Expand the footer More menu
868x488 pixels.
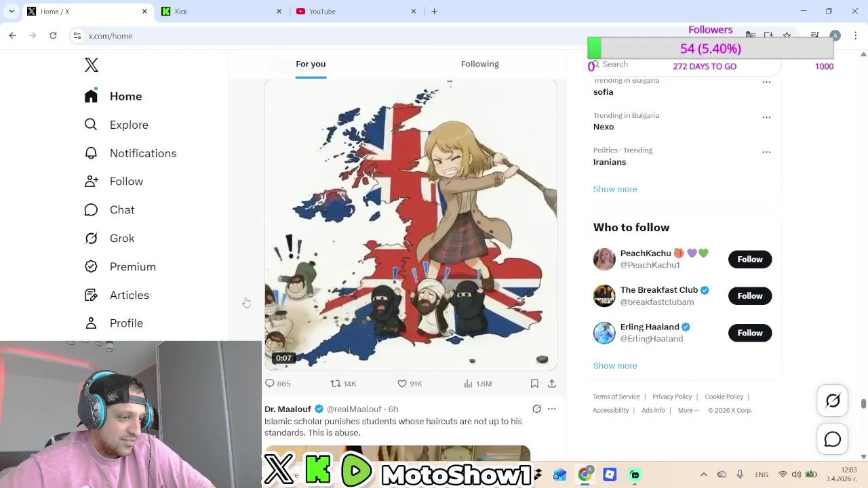[x=688, y=410]
